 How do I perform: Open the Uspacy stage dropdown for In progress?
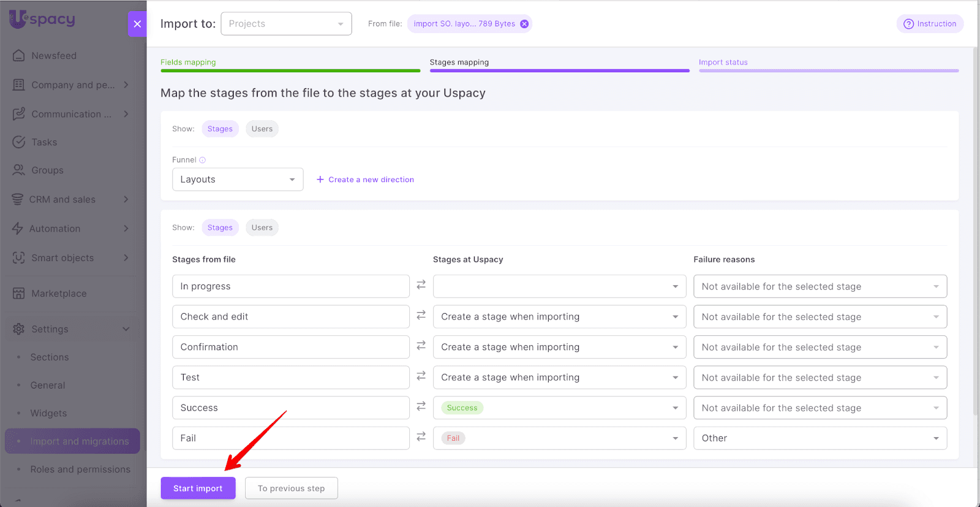tap(559, 286)
